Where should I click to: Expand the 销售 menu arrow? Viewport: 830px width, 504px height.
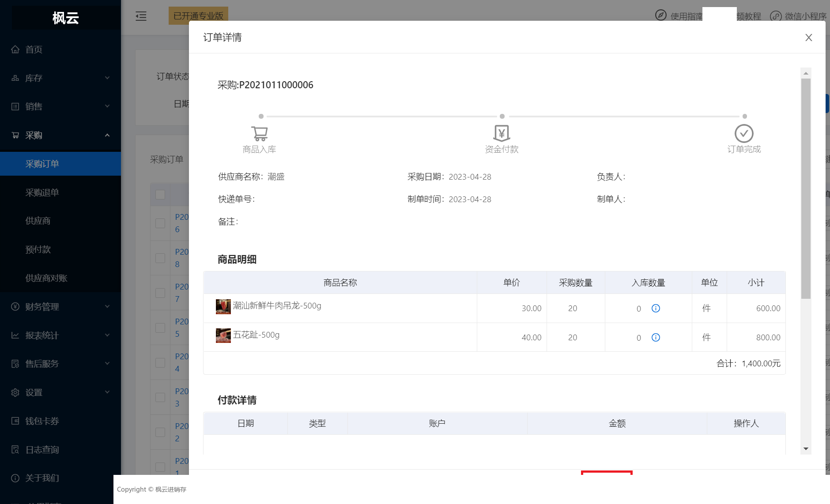point(107,106)
